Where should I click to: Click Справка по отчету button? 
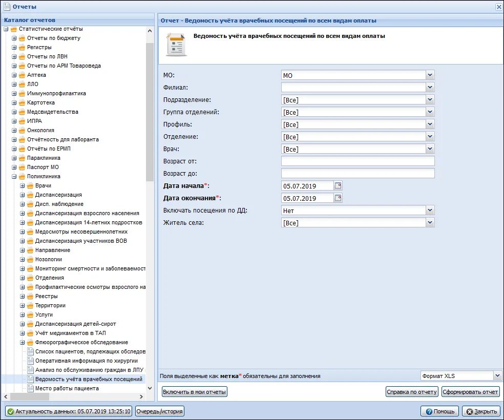coord(412,392)
